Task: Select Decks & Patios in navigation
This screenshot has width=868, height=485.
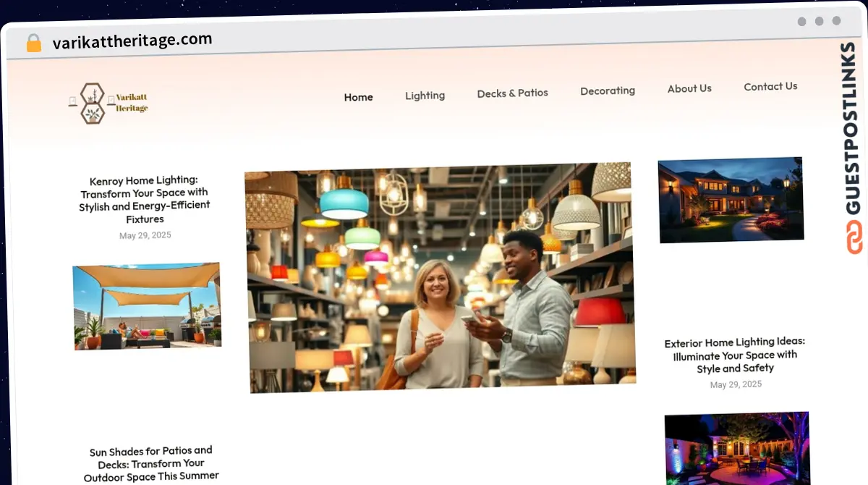Action: (512, 93)
